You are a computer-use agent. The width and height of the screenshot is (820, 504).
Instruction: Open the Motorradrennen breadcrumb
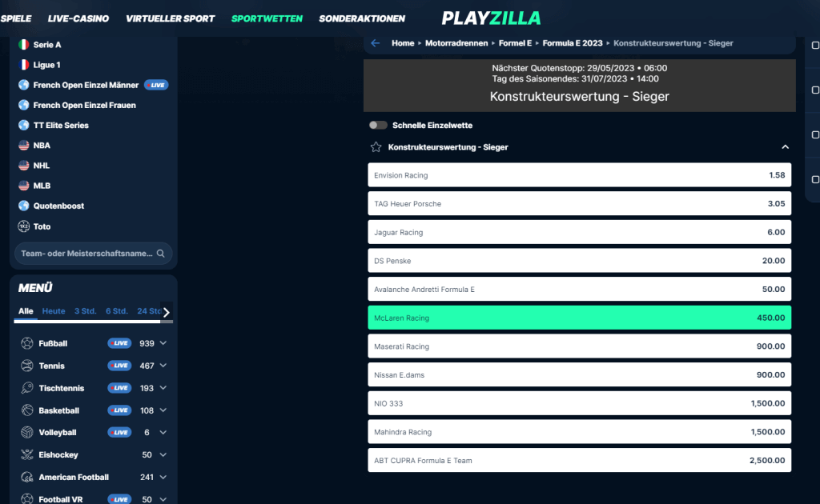[x=456, y=43]
